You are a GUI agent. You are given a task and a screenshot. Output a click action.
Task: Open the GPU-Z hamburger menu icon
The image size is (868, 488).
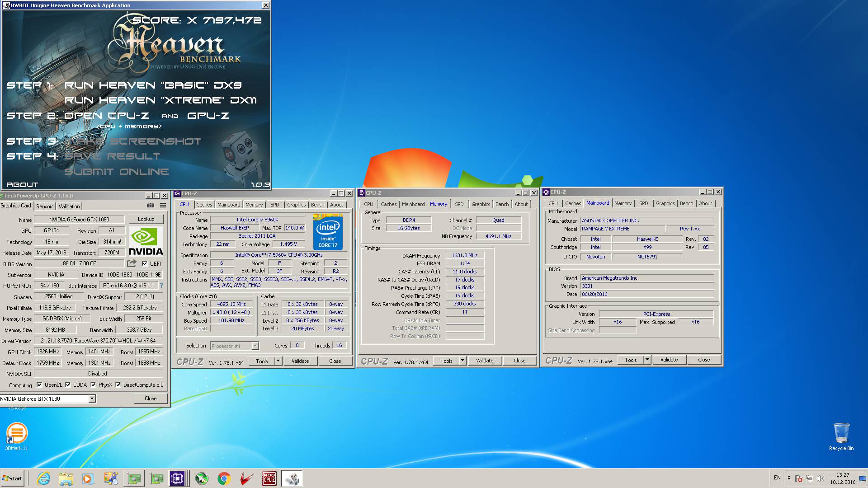point(163,206)
